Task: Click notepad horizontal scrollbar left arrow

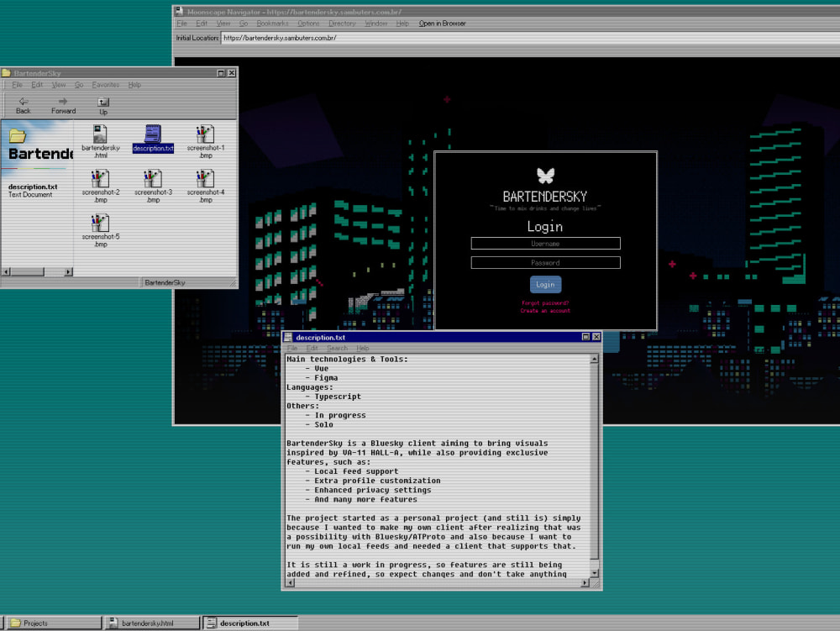Action: [x=291, y=583]
